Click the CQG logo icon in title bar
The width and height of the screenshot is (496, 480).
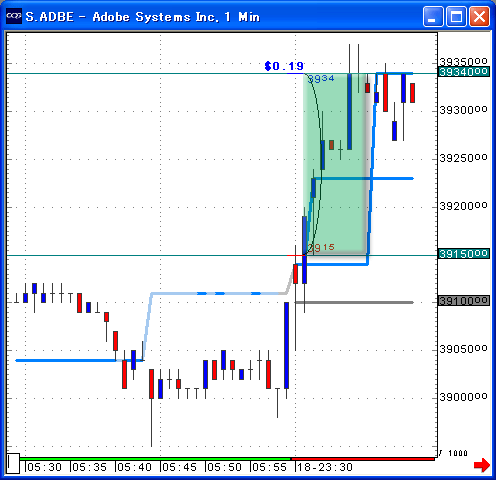(14, 16)
